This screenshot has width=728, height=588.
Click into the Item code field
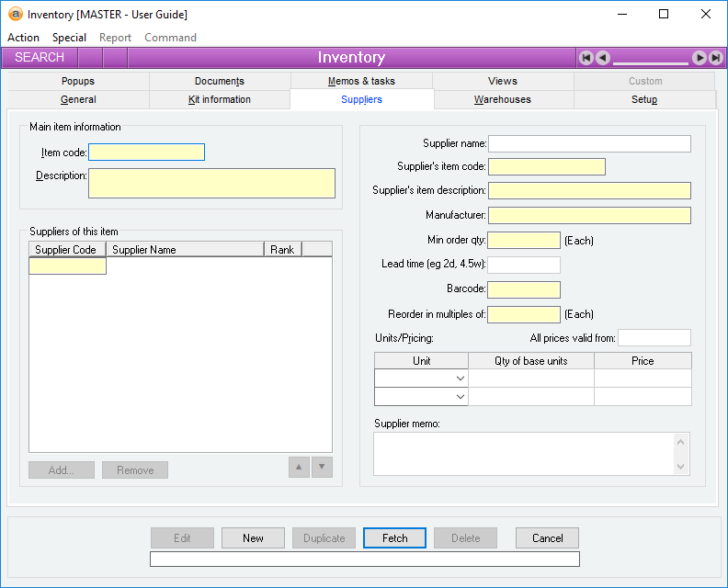[146, 153]
